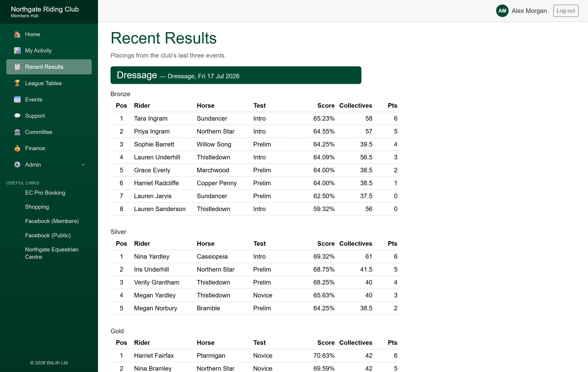This screenshot has width=588, height=372.
Task: Open the Support page
Action: click(x=49, y=116)
